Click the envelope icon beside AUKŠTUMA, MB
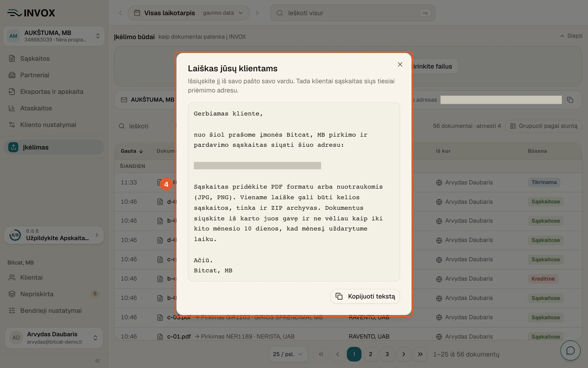This screenshot has height=368, width=588. pyautogui.click(x=124, y=100)
